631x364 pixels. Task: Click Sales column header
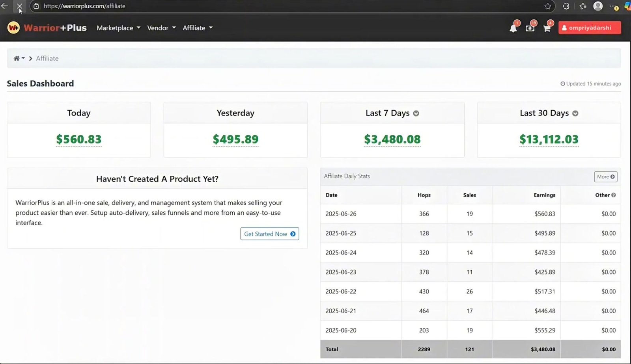[469, 195]
